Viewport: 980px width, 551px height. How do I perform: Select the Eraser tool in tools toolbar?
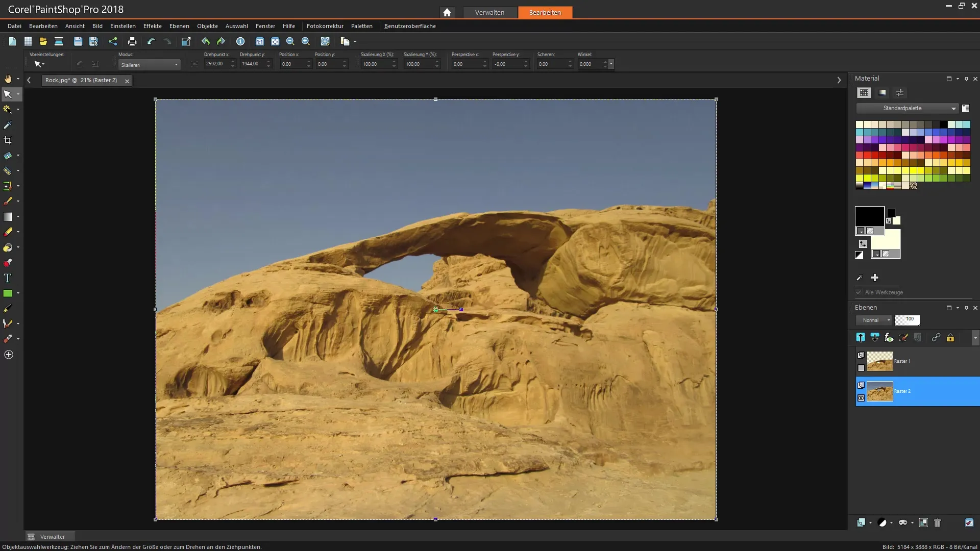click(x=8, y=232)
